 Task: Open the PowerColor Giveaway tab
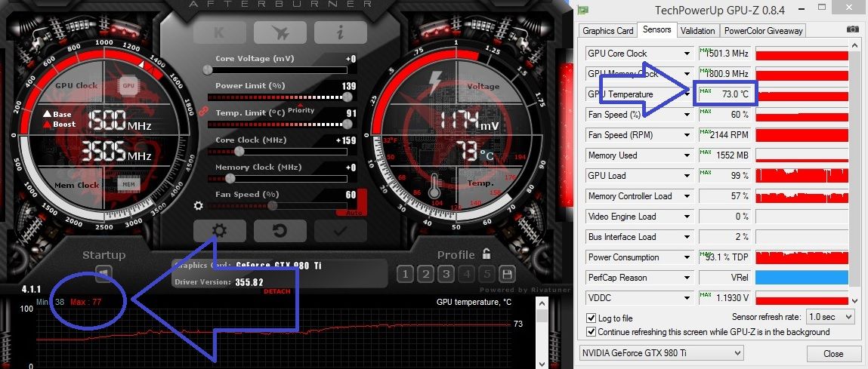tap(764, 31)
